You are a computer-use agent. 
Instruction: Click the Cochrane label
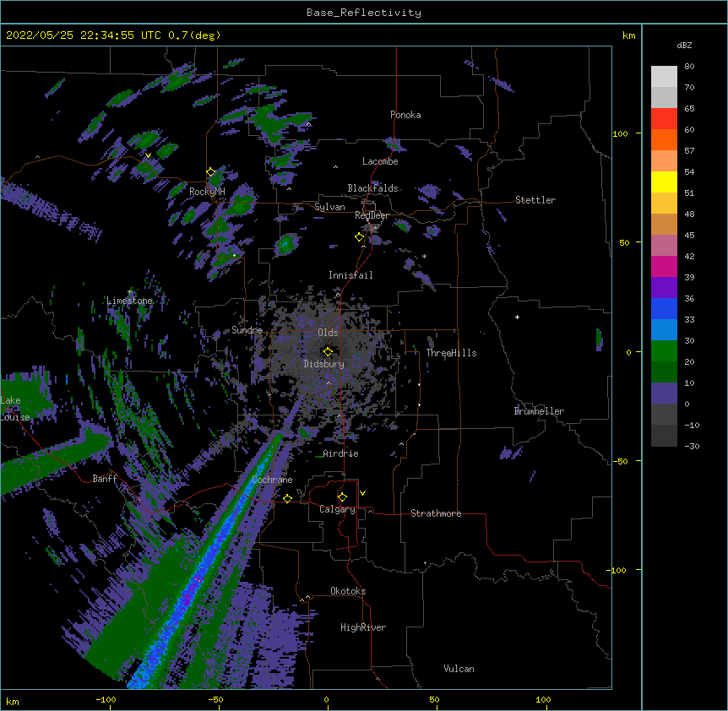272,480
